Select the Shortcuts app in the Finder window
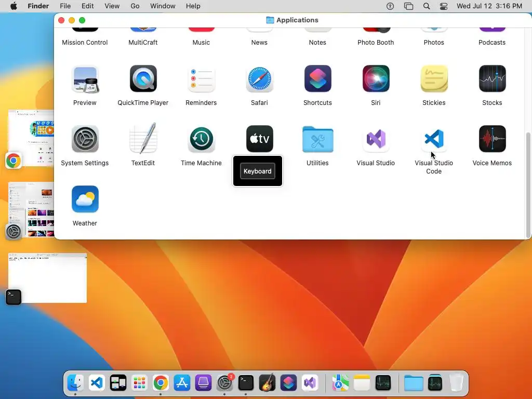Image resolution: width=532 pixels, height=399 pixels. tap(317, 79)
